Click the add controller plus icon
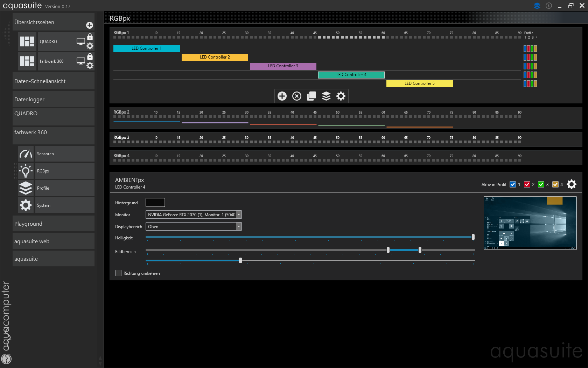 [282, 96]
